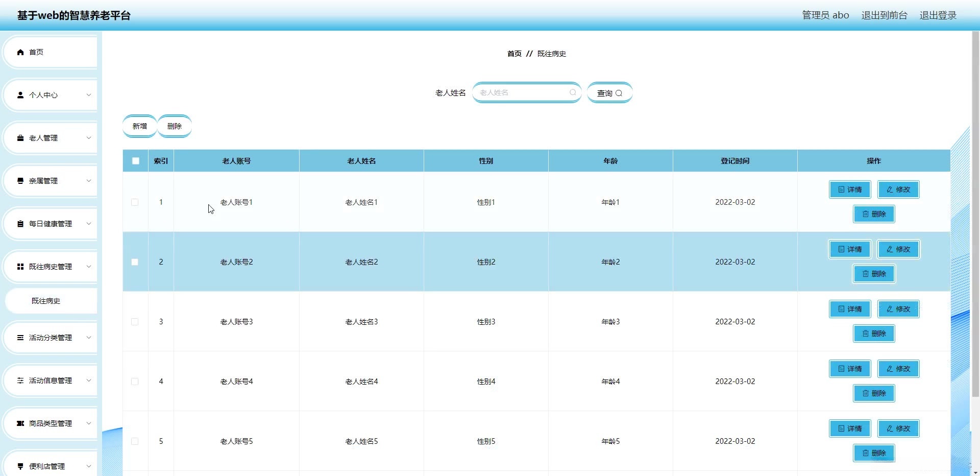
Task: Click the 修改 button in row 5
Action: click(x=898, y=429)
